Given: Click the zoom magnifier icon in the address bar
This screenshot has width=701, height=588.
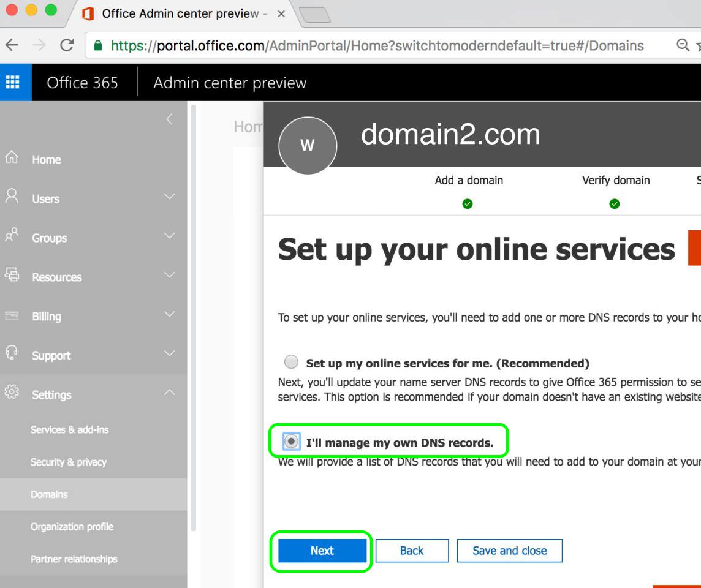Looking at the screenshot, I should point(682,45).
